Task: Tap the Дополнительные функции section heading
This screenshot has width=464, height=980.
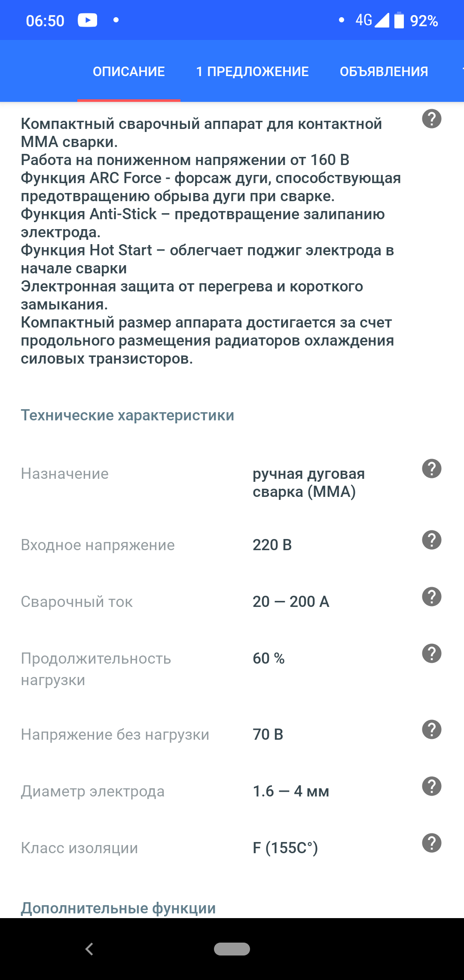Action: coord(118,908)
